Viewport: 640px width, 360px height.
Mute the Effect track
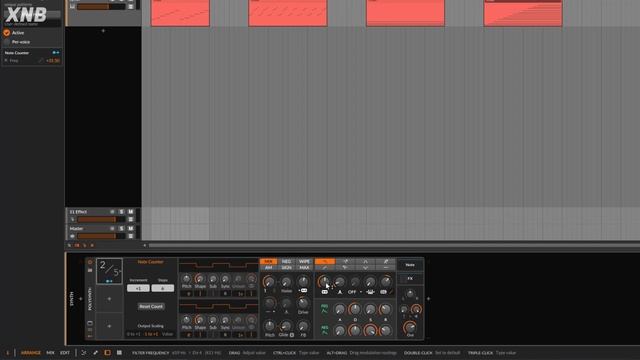(131, 212)
